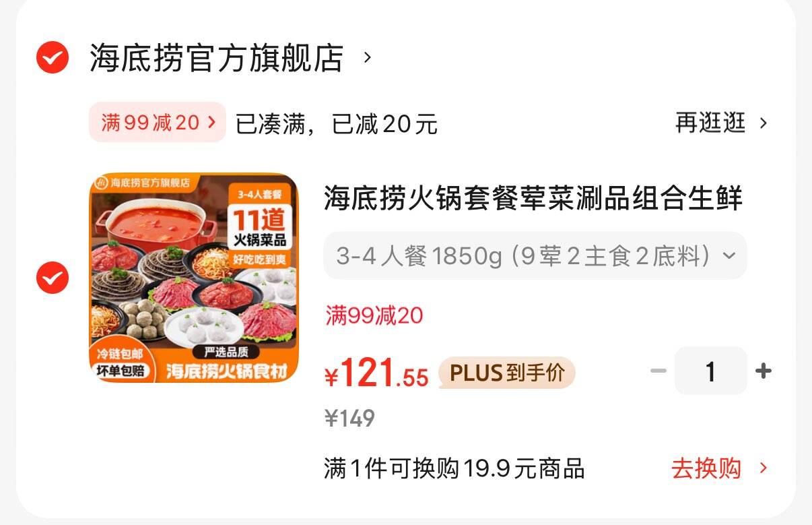Uncheck the 海底捞官方旗舰店 store checkbox

[x=53, y=57]
